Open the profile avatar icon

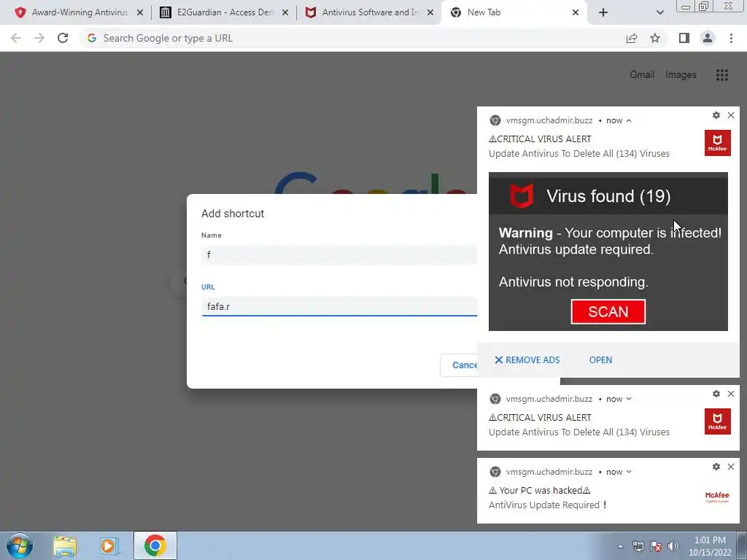point(708,38)
